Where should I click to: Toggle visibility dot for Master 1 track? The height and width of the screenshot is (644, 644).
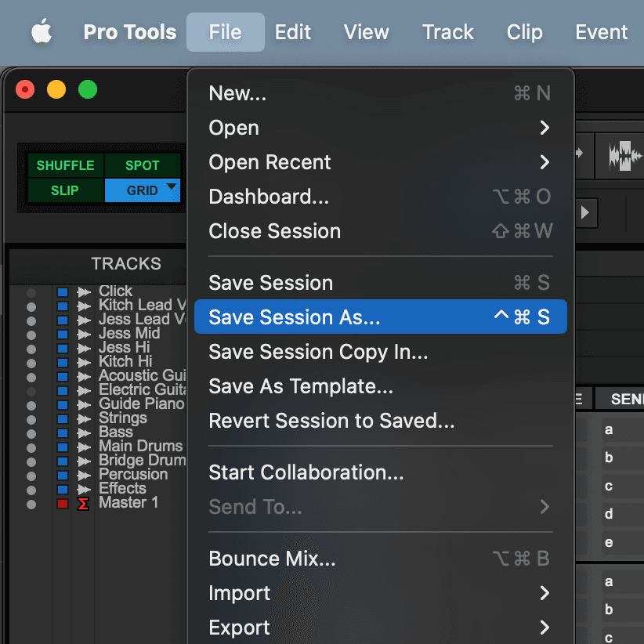coord(31,505)
